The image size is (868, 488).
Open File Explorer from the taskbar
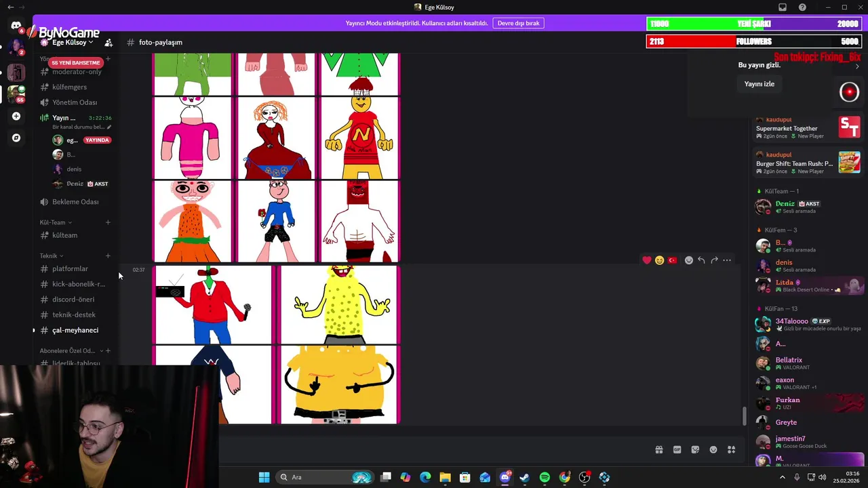tap(445, 477)
